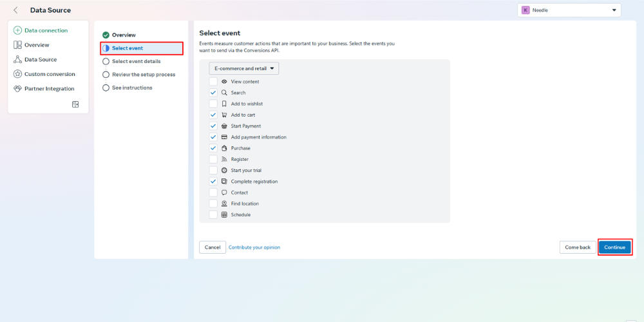Screen dimensions: 644x322
Task: Select the Select event step
Action: (x=142, y=48)
